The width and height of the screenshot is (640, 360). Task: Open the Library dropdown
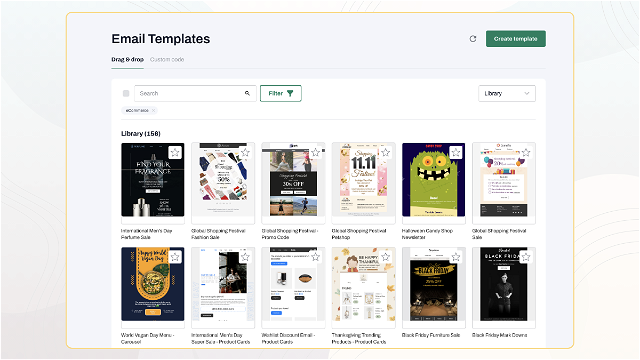[x=507, y=93]
